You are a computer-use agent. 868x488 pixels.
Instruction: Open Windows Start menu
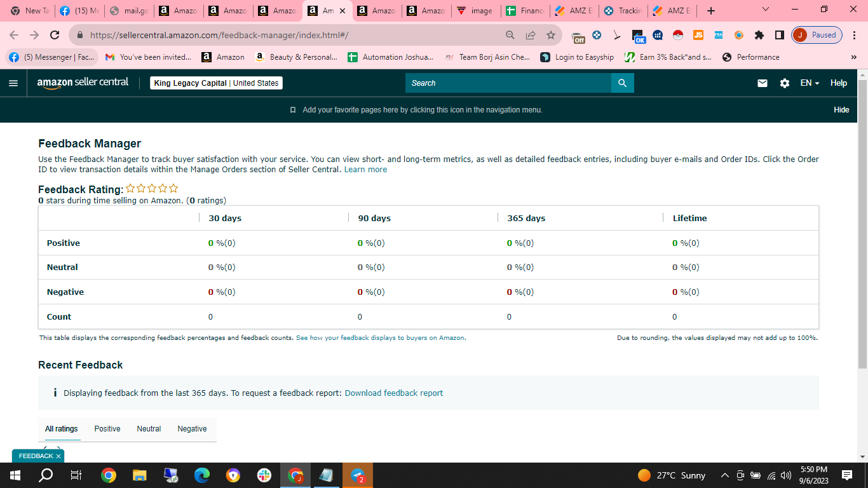coord(15,475)
